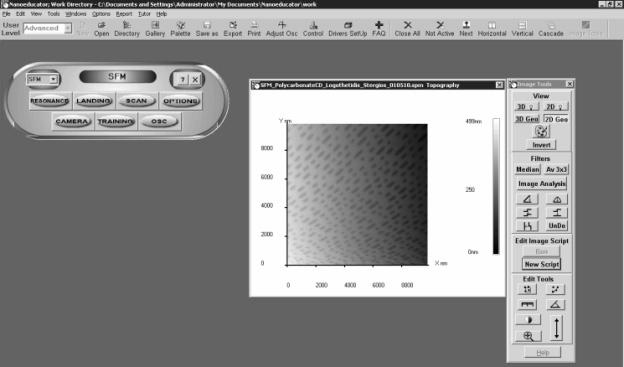Click the scattered points edit tool icon
The height and width of the screenshot is (367, 624).
click(556, 289)
